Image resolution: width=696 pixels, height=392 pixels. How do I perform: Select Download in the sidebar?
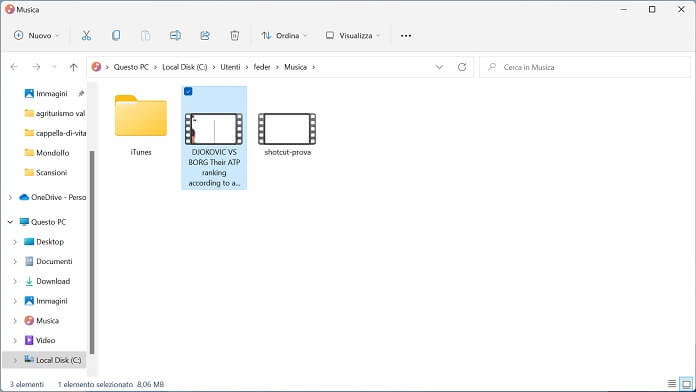point(47,281)
